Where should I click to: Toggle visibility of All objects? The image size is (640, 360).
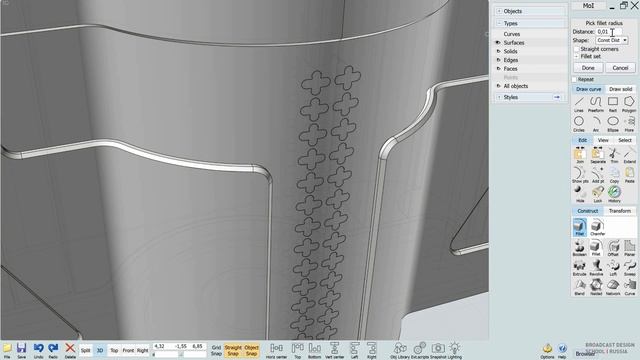click(x=498, y=86)
